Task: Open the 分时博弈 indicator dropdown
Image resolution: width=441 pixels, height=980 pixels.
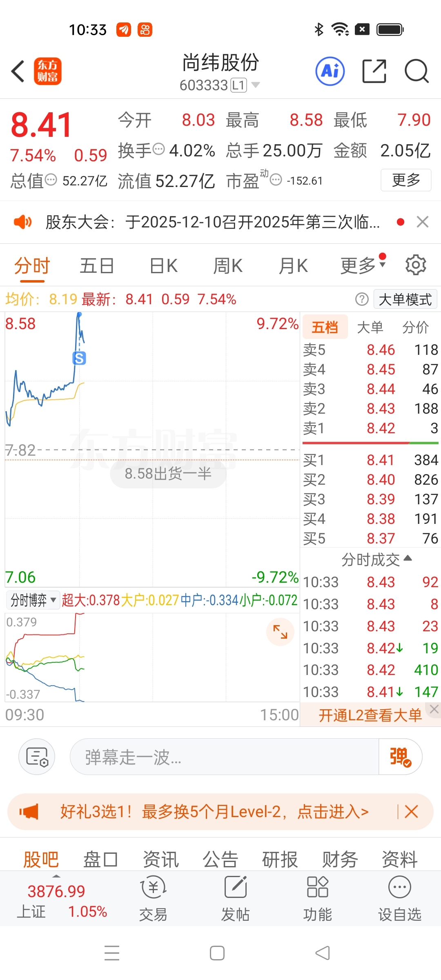Action: (x=33, y=600)
